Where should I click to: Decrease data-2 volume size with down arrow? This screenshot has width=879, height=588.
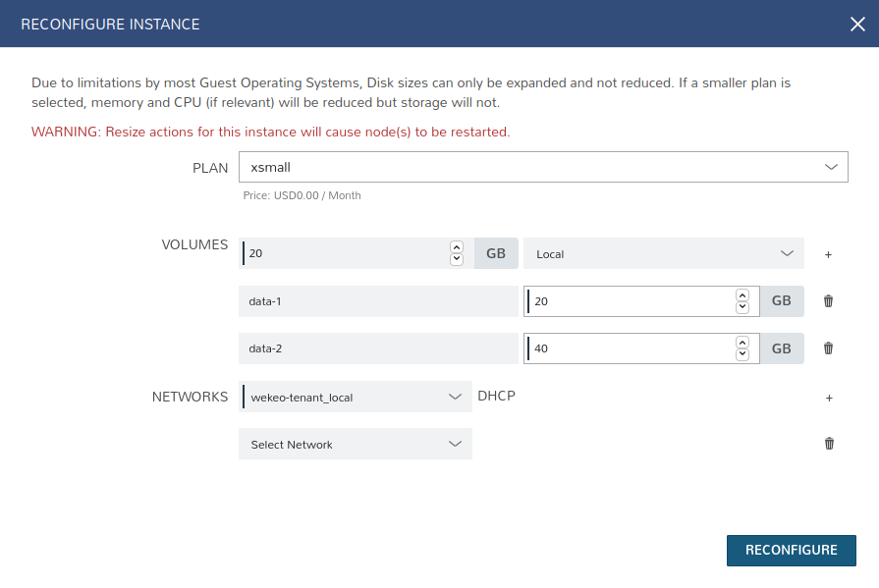click(742, 354)
